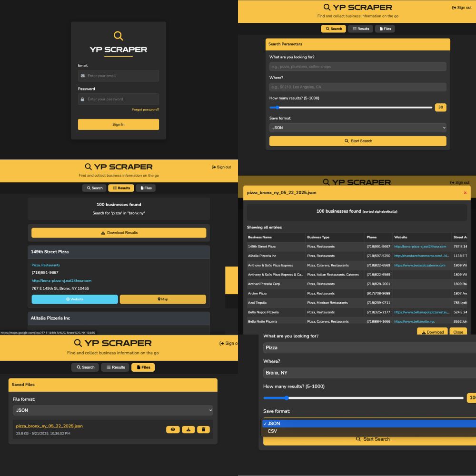This screenshot has width=476, height=476.
Task: Click the Sign In button
Action: tap(119, 124)
